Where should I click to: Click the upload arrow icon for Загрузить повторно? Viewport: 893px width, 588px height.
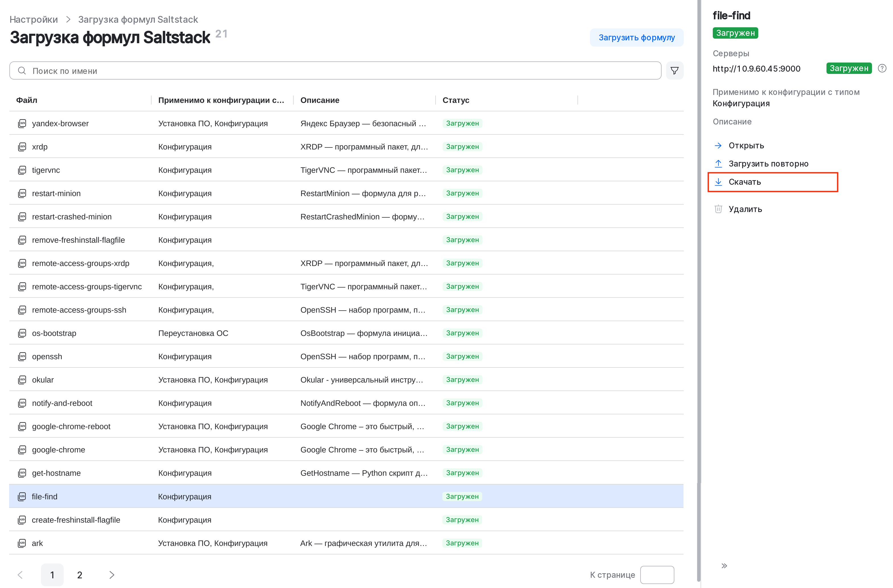pos(718,163)
